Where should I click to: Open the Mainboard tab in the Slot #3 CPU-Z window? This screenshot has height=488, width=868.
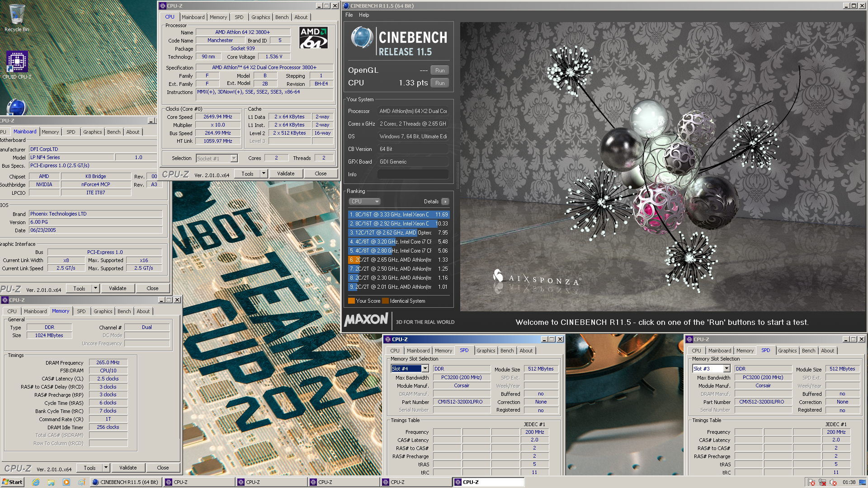coord(720,351)
